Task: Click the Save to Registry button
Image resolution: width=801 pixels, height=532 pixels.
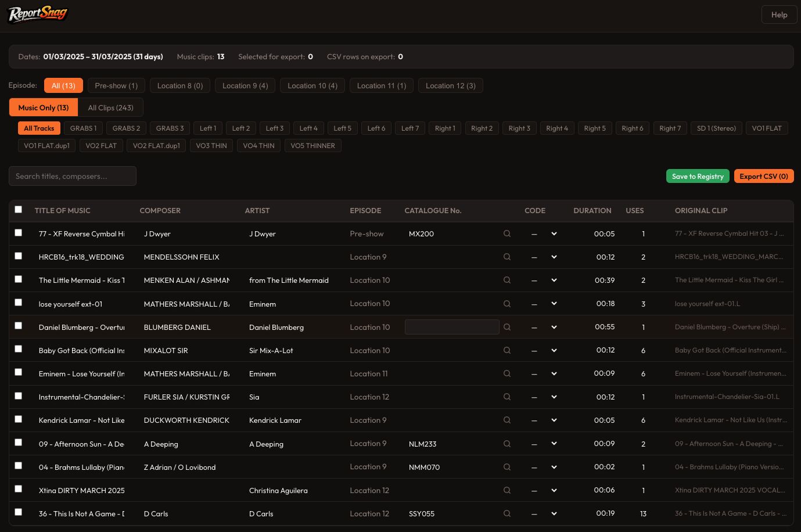Action: (698, 176)
